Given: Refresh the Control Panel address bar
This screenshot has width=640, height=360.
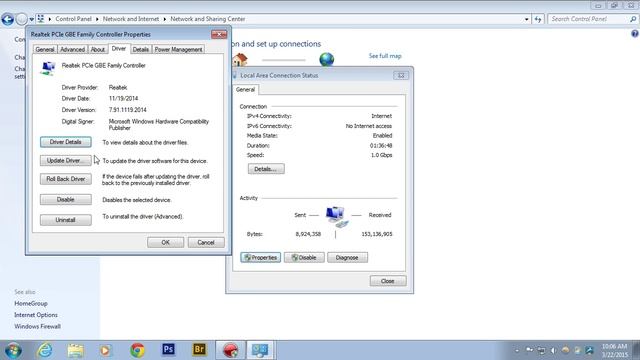Looking at the screenshot, I should [538, 19].
